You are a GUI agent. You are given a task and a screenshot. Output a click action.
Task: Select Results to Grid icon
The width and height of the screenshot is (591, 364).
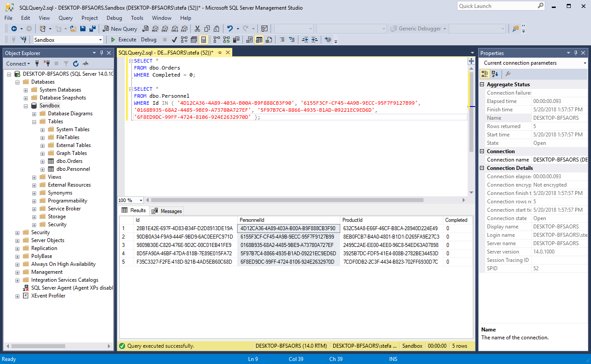click(259, 40)
